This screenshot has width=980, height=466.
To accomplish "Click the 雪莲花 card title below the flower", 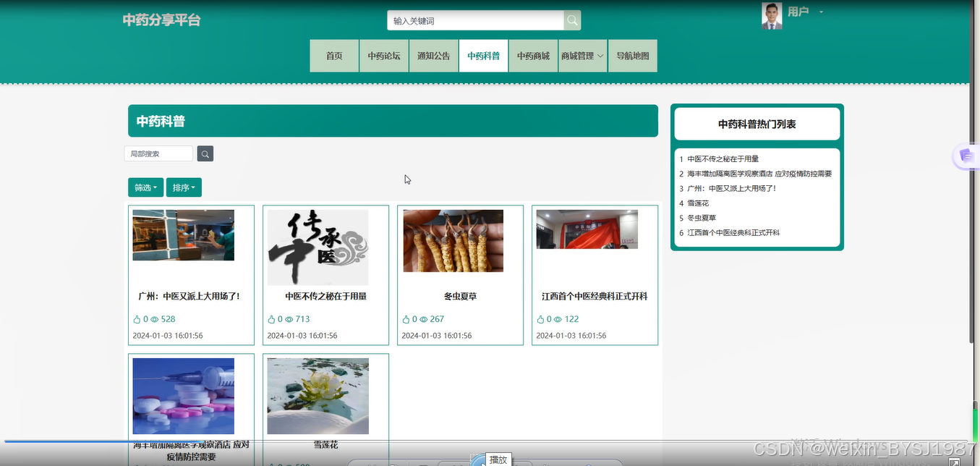I will click(x=325, y=444).
